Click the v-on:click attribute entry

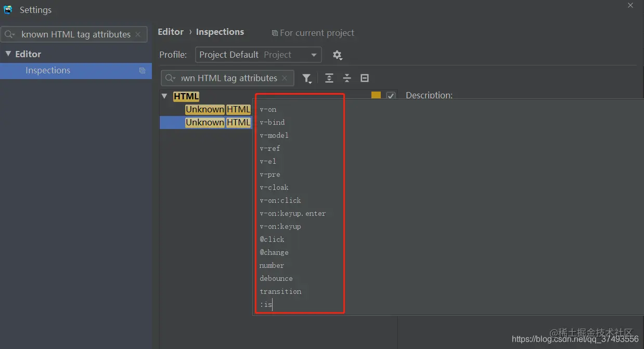coord(280,200)
